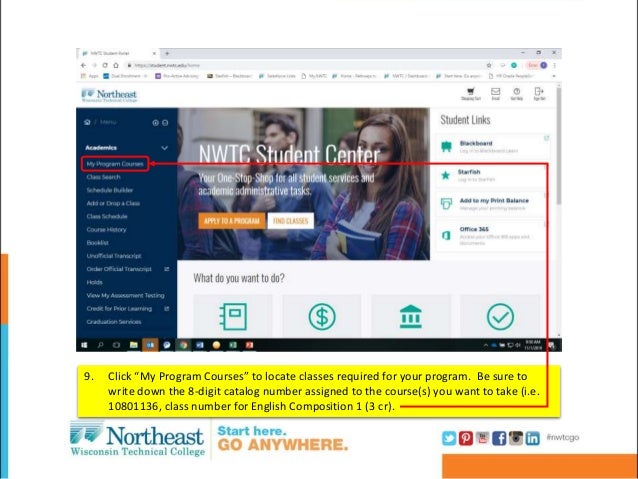Click the checkmark circle tile icon
Viewport: 638px width, 479px height.
[x=500, y=316]
